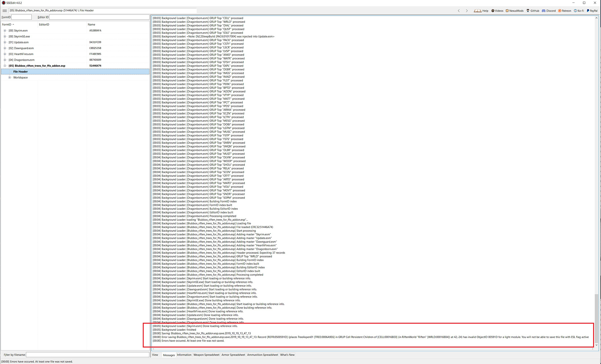
Task: Click the Filter by filename field
Action: [87, 355]
